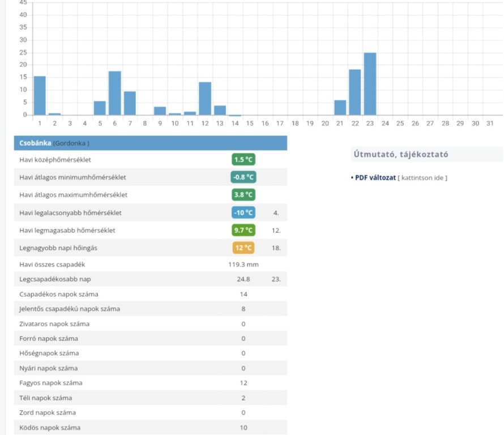Select the blue -10 °C badge

point(244,213)
